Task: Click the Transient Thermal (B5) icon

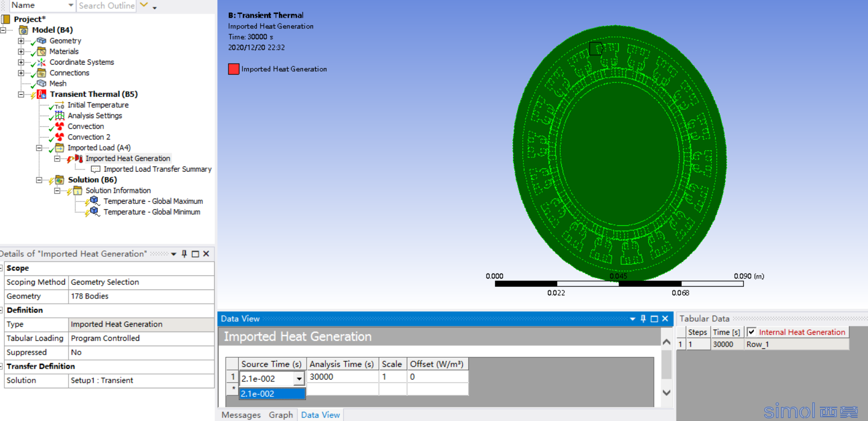Action: 42,94
